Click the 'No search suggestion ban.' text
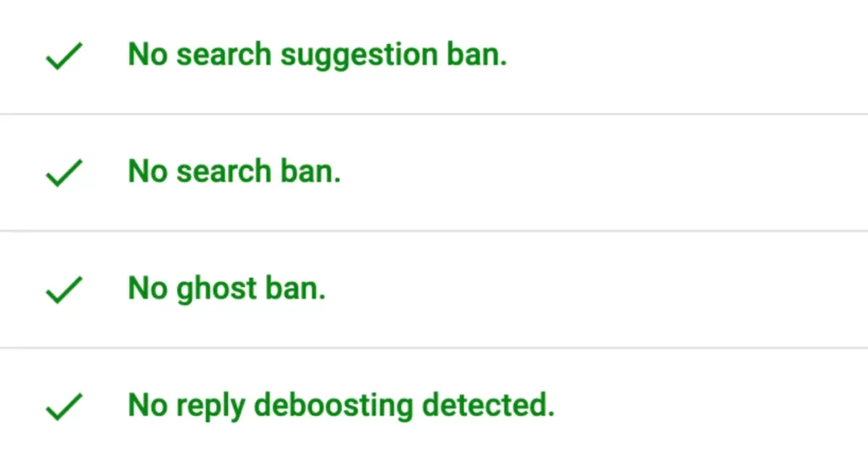This screenshot has height=456, width=868. point(317,55)
